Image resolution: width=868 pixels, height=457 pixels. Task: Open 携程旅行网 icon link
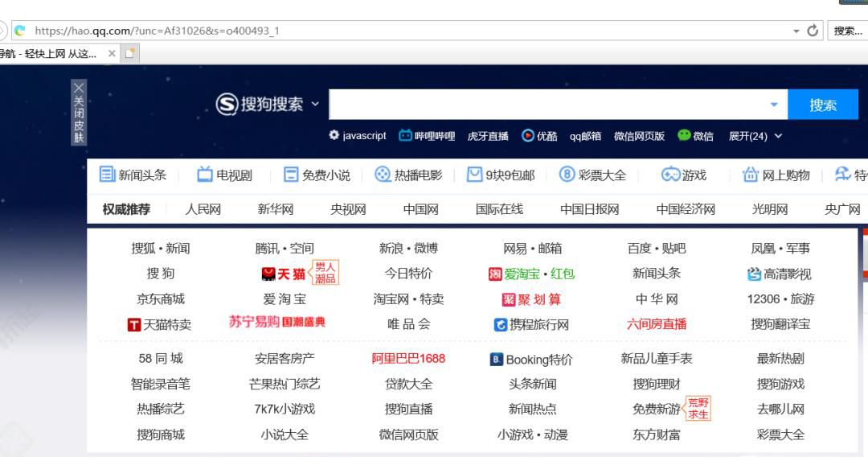point(531,324)
